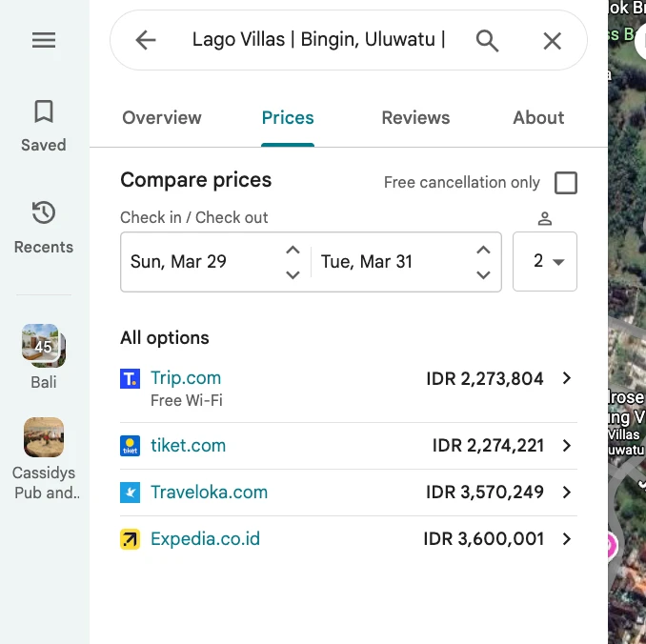Expand tiket.com offer chevron
The width and height of the screenshot is (646, 644).
567,446
